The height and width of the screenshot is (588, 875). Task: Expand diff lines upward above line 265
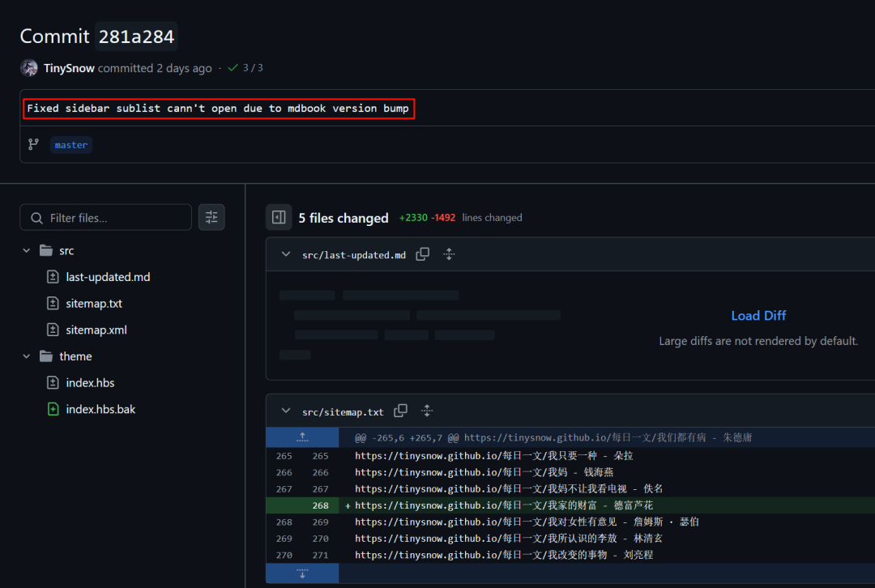[302, 437]
